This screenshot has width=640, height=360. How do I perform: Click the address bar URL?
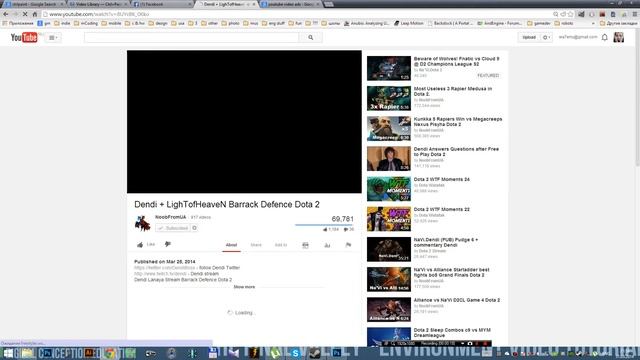coord(99,14)
